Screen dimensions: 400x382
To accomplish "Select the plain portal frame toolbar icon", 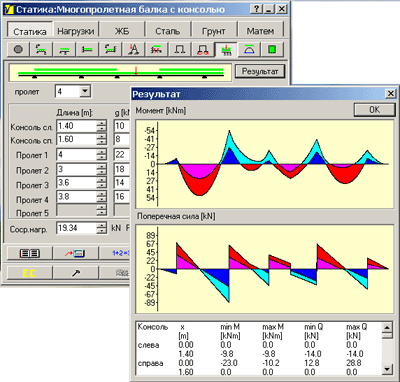I will [180, 50].
